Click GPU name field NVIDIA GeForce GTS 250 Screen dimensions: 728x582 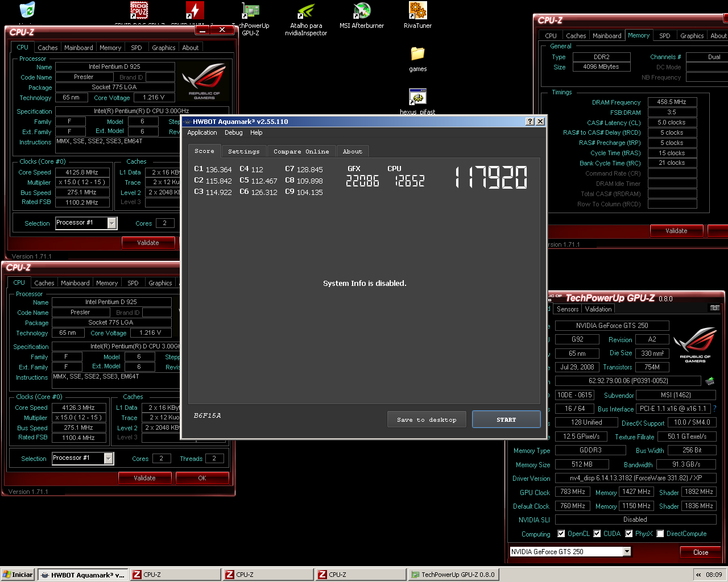tap(612, 326)
